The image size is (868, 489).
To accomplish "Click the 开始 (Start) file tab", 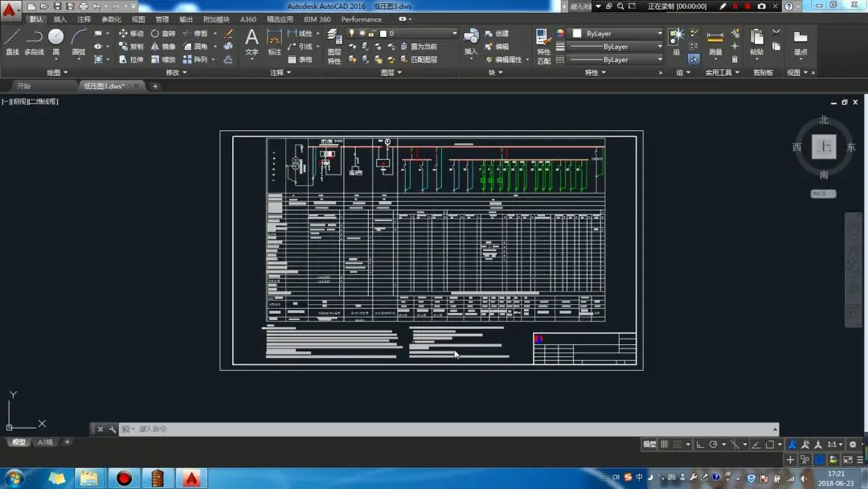I will (24, 86).
